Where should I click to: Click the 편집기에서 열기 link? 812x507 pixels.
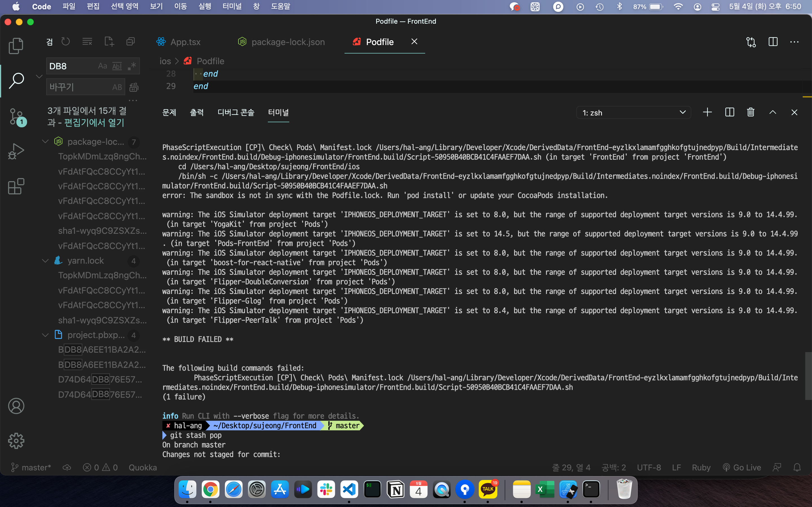click(x=94, y=123)
